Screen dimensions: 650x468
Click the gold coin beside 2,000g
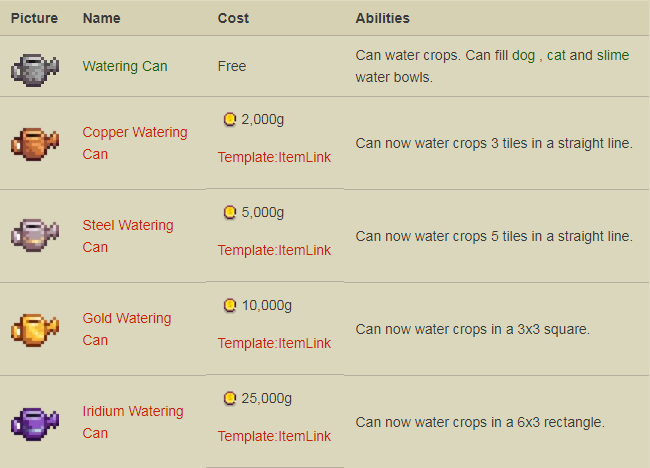coord(230,120)
